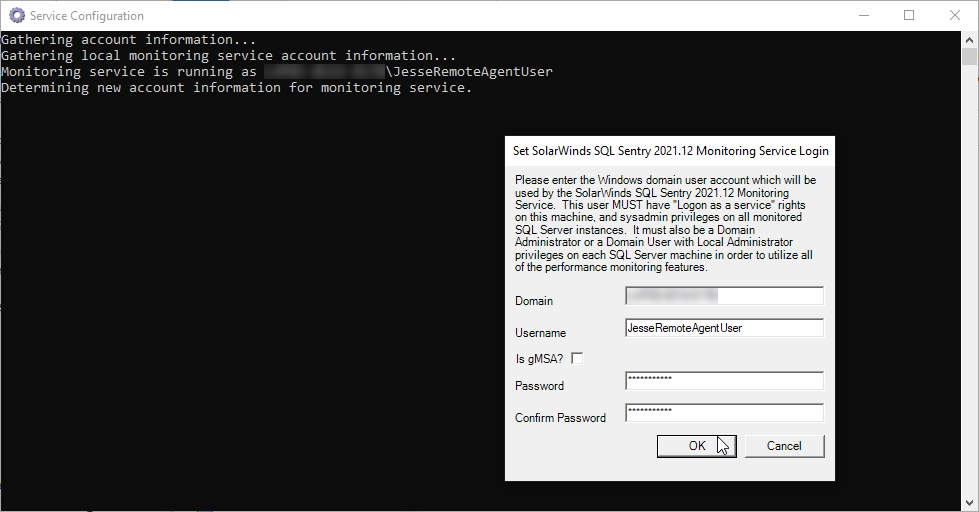Close the Service Configuration window
Image resolution: width=979 pixels, height=512 pixels.
955,16
